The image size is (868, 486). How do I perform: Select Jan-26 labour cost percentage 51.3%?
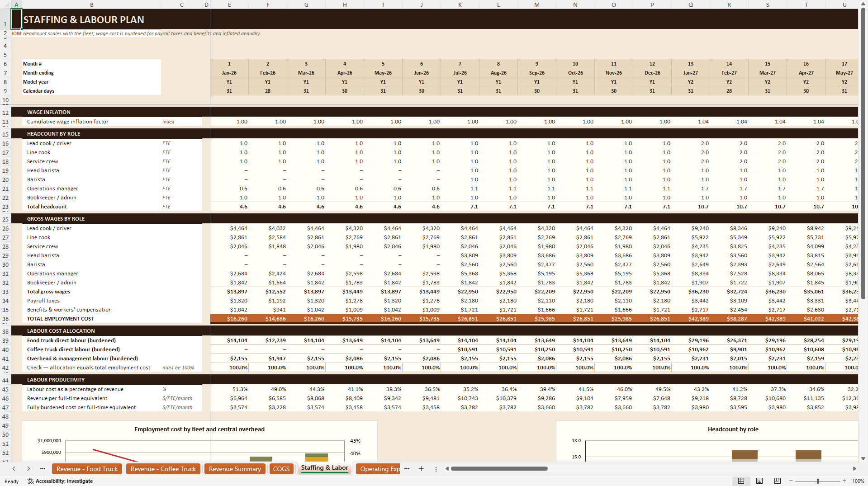[x=229, y=389]
